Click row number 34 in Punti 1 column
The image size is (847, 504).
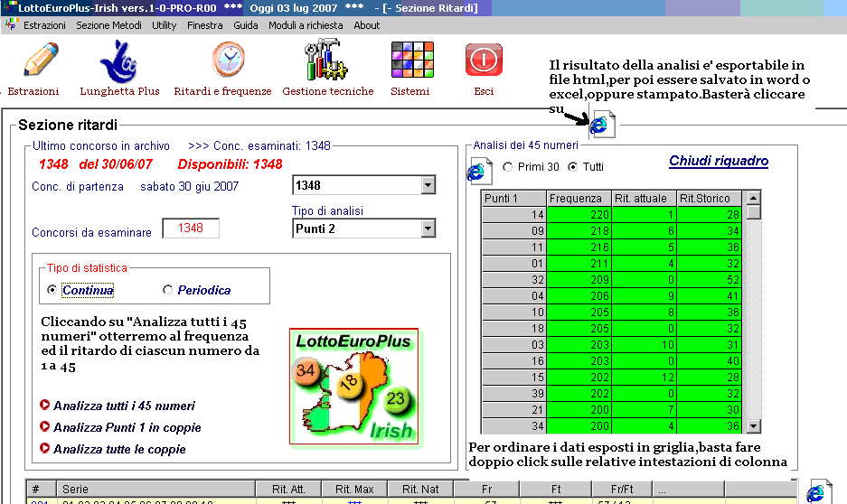[513, 425]
